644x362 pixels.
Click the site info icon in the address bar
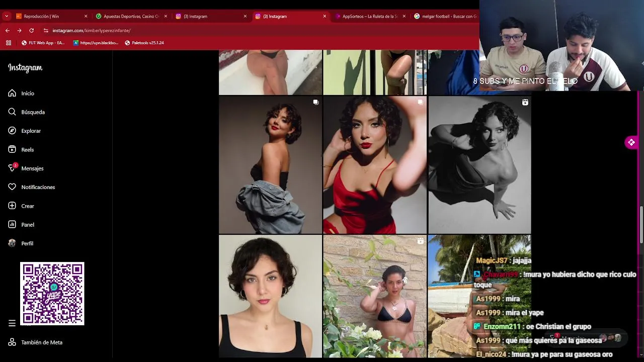click(x=46, y=31)
